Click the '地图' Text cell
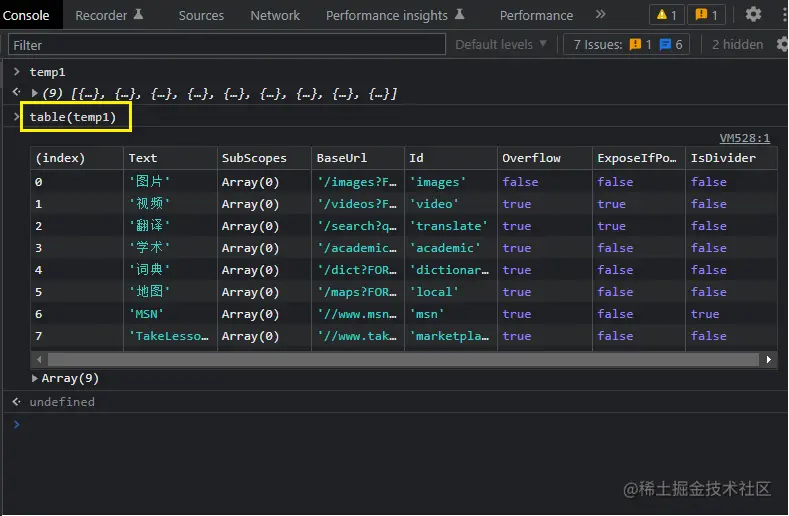Image resolution: width=789 pixels, height=516 pixels. 170,292
